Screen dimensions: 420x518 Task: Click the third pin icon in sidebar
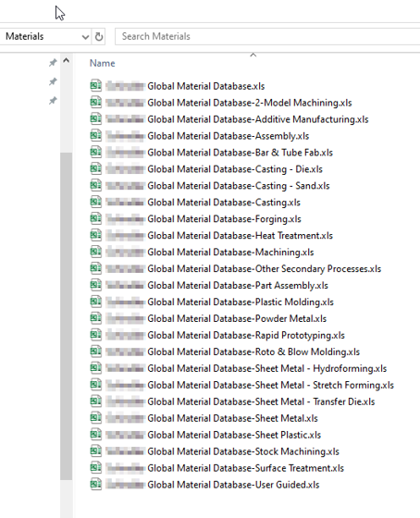pyautogui.click(x=53, y=101)
